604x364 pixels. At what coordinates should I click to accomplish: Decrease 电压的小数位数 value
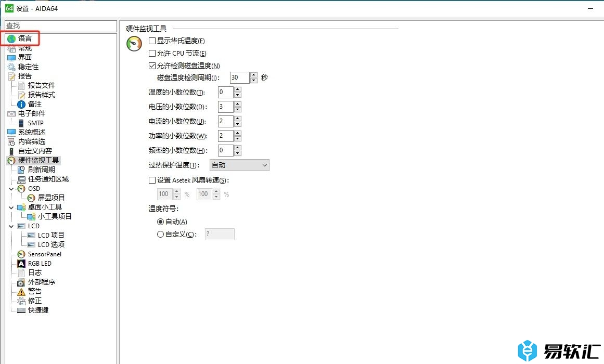[x=238, y=109]
